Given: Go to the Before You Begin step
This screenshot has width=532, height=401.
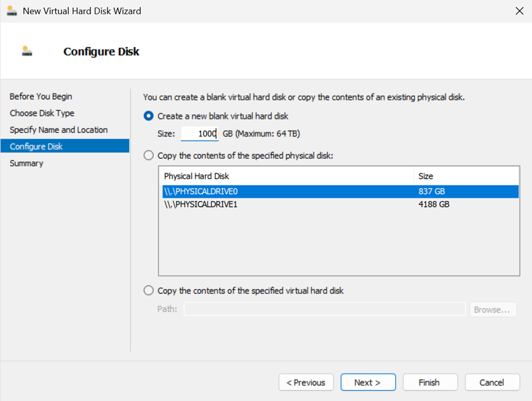Looking at the screenshot, I should tap(41, 97).
